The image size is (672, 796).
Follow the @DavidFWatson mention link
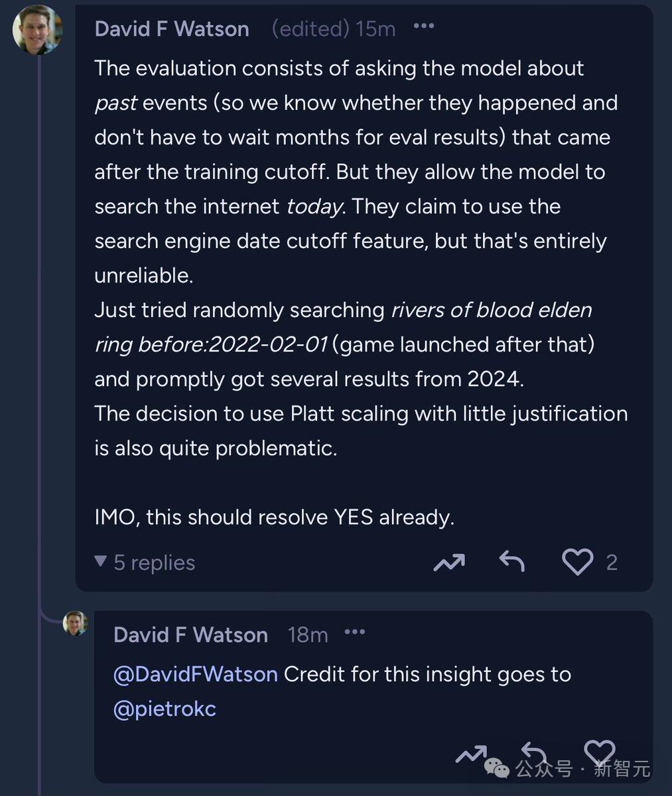195,674
